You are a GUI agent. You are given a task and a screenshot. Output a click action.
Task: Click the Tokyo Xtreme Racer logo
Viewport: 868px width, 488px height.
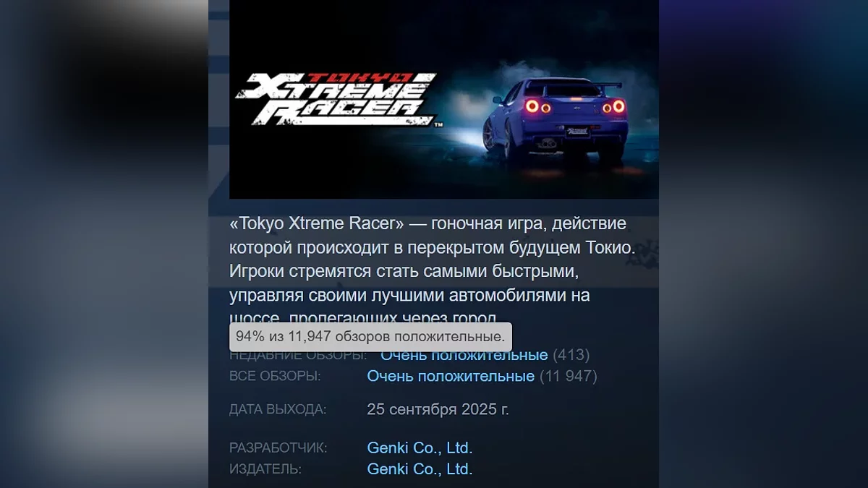(x=336, y=99)
